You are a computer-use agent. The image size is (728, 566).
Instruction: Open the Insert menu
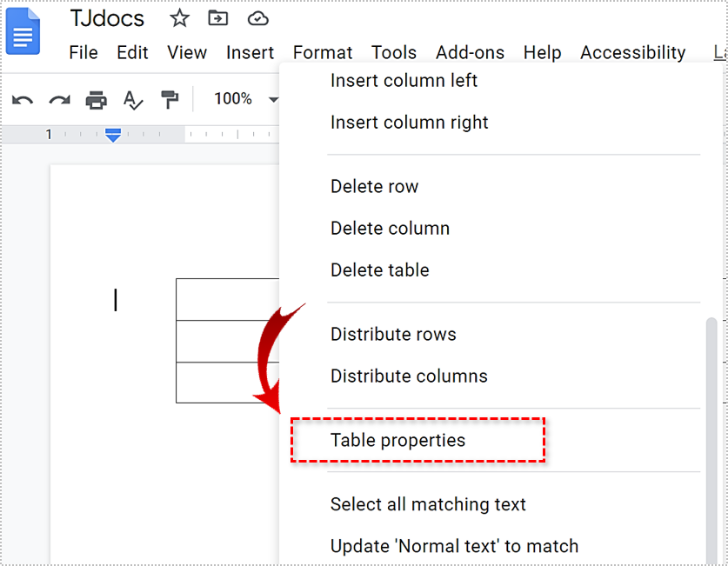coord(250,52)
